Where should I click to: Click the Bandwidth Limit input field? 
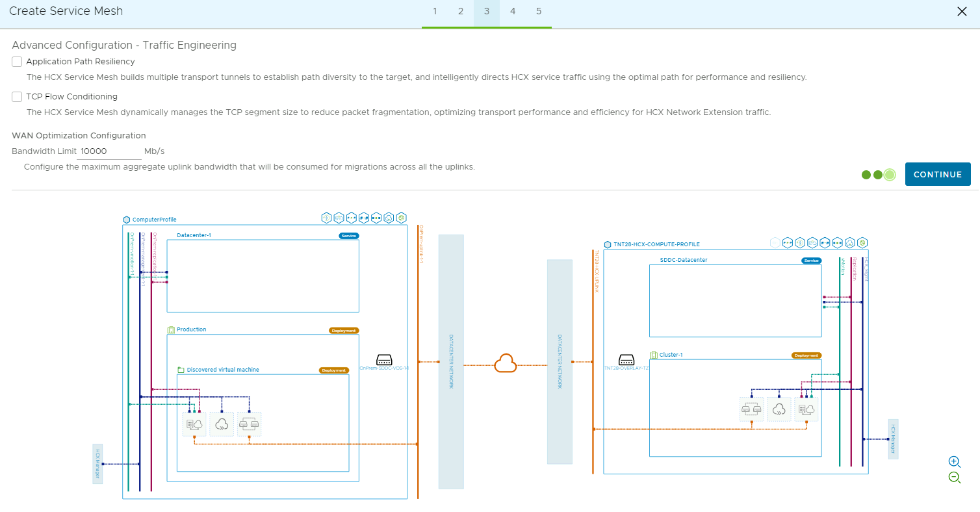[x=109, y=151]
